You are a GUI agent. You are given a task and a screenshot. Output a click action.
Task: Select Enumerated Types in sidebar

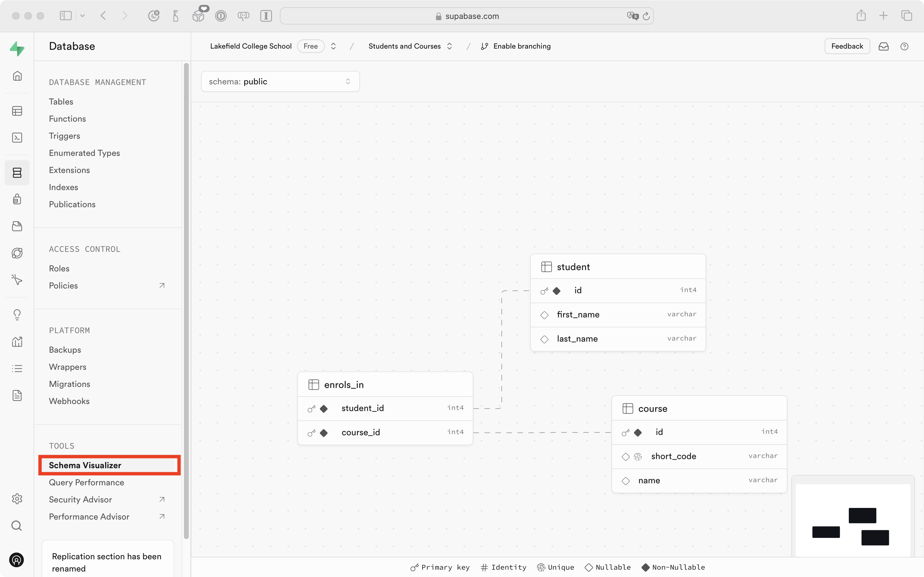[x=84, y=153]
